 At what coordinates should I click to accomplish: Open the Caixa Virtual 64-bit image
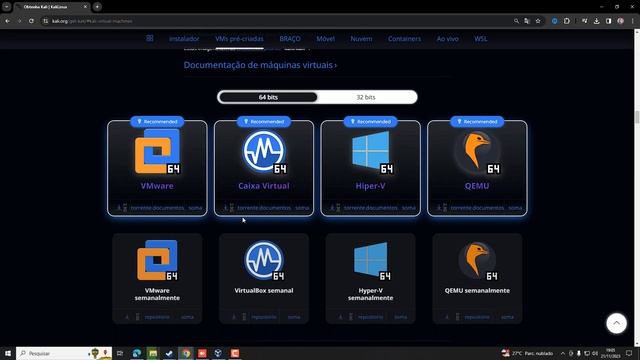pyautogui.click(x=264, y=168)
